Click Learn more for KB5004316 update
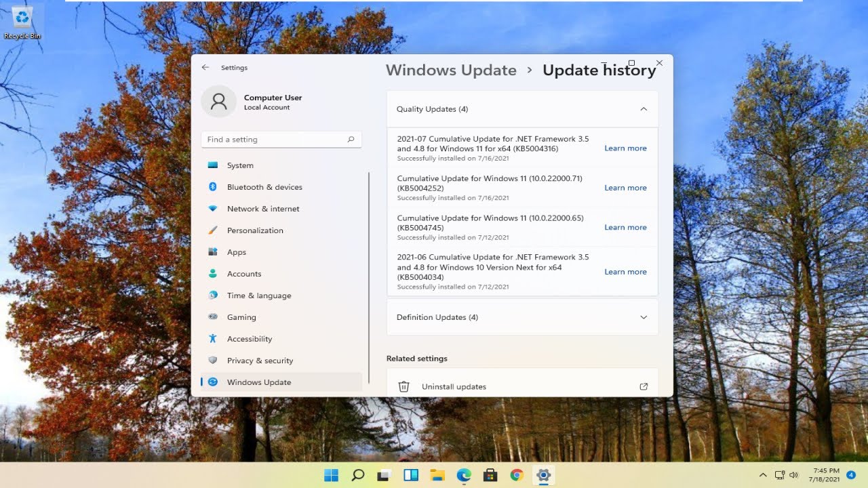This screenshot has height=488, width=868. [625, 148]
